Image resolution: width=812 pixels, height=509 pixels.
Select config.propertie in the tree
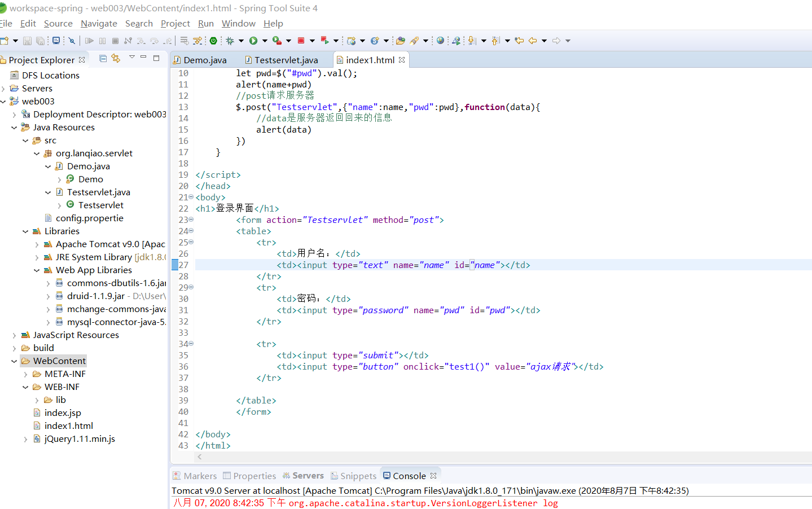click(x=84, y=218)
